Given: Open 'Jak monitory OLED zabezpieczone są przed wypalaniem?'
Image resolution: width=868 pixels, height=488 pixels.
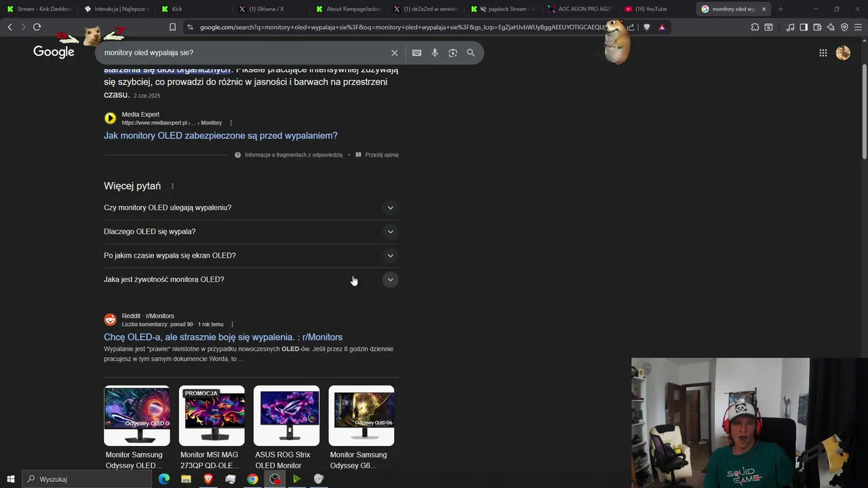Looking at the screenshot, I should 220,136.
